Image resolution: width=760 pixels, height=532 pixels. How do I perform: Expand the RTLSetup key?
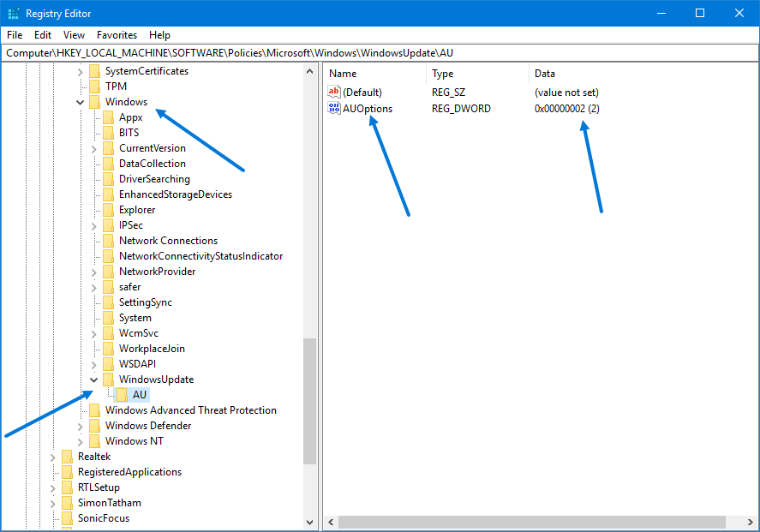tap(53, 488)
